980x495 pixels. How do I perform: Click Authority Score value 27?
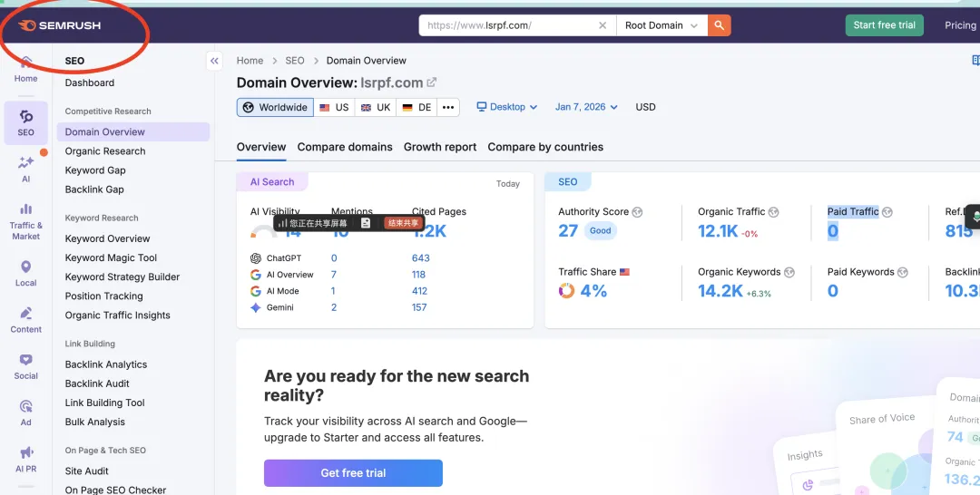coord(568,231)
